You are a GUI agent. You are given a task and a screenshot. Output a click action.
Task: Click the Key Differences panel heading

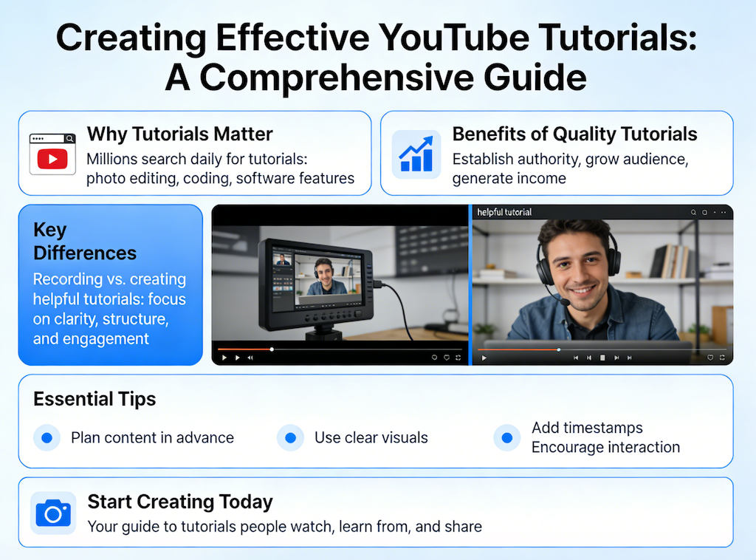(84, 242)
